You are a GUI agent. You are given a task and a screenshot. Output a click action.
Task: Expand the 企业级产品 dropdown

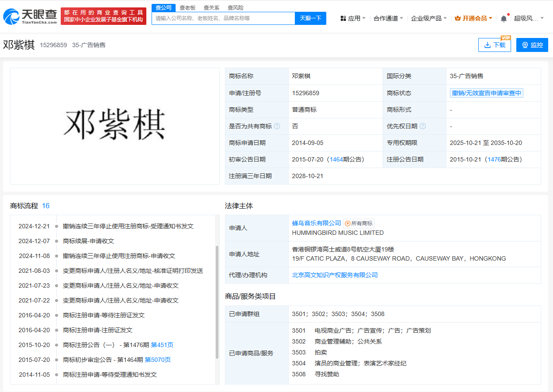point(429,18)
